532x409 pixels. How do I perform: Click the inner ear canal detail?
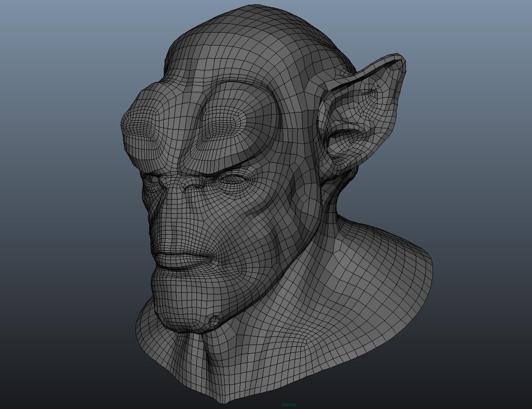(343, 133)
